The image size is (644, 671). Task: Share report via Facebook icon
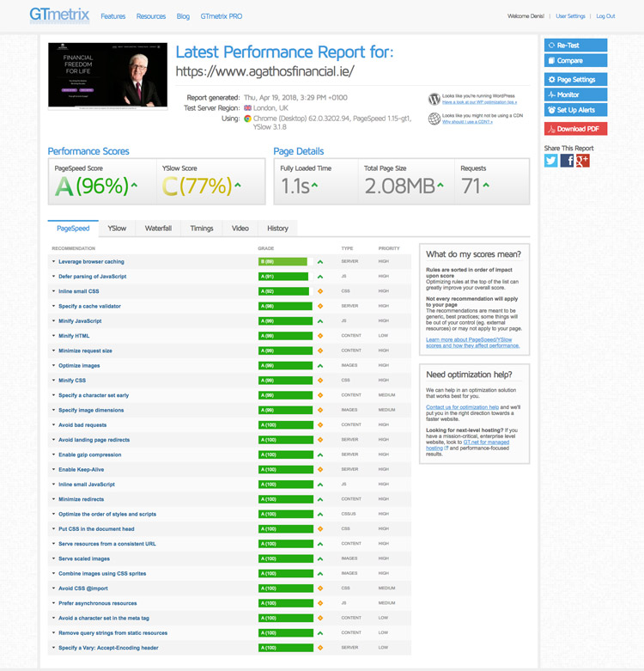pyautogui.click(x=567, y=161)
